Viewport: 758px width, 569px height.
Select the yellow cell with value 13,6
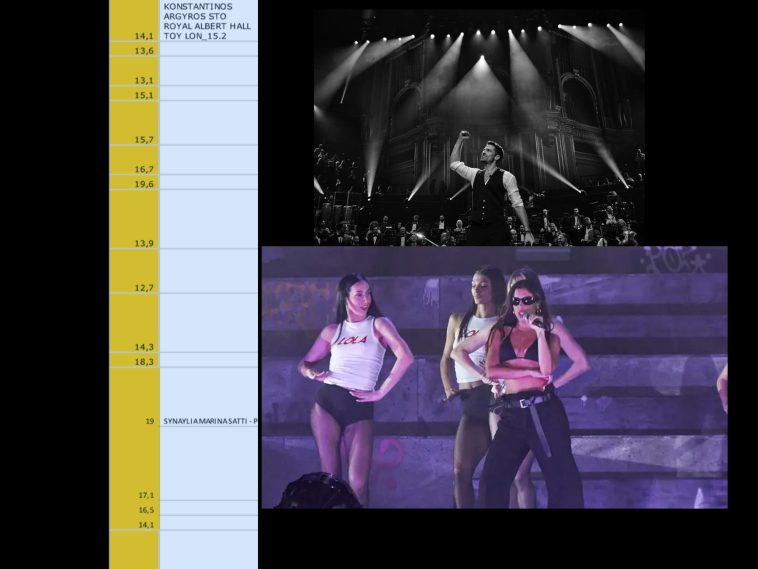pos(134,50)
